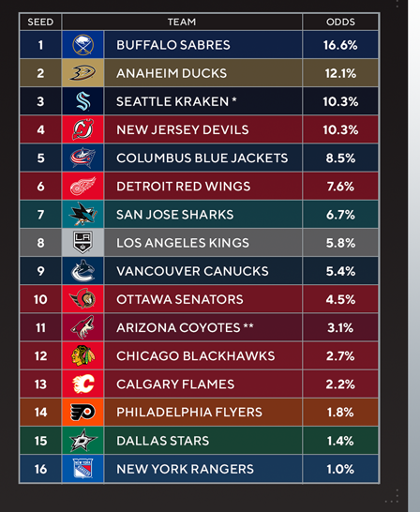Select the Los Angeles Kings logo
This screenshot has width=420, height=512.
pyautogui.click(x=82, y=243)
